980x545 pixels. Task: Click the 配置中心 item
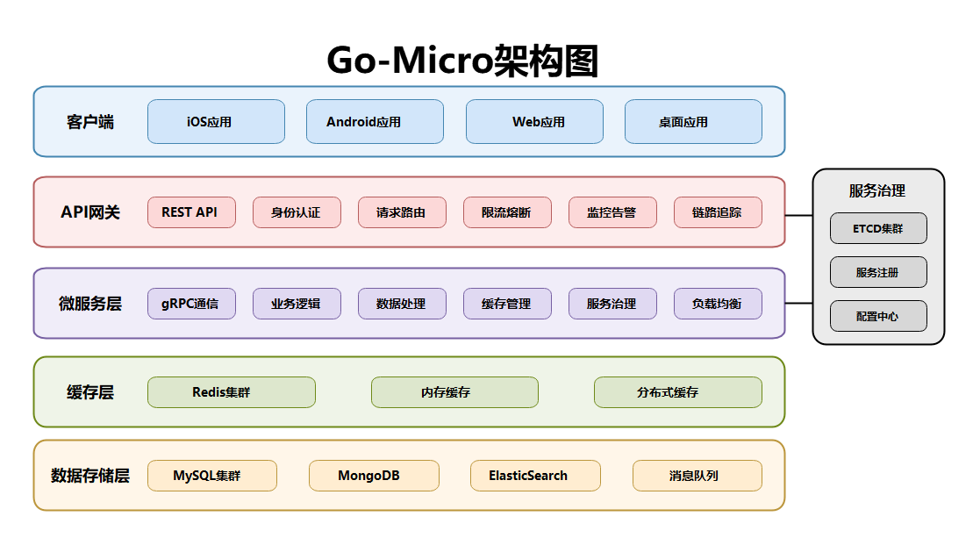click(878, 316)
